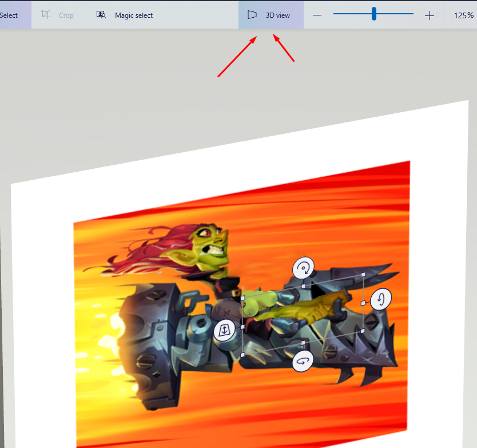
Task: Click the depth anchor handle on the 3D object
Action: point(224,330)
